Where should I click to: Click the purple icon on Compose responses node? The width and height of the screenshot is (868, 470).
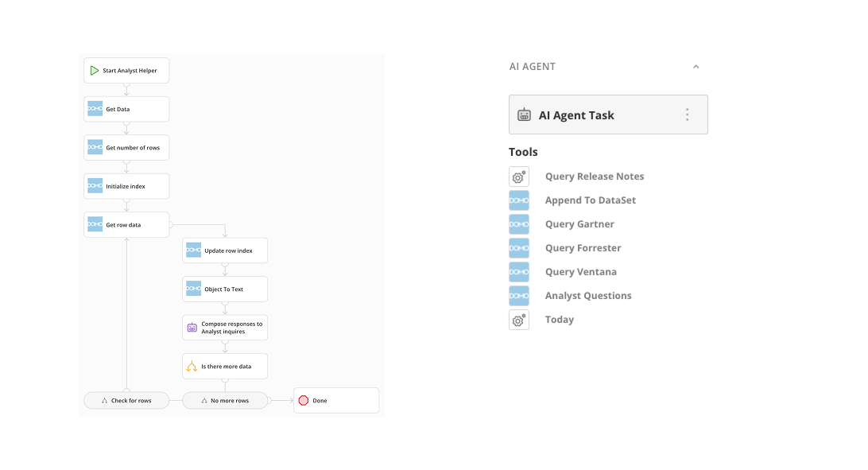[191, 327]
